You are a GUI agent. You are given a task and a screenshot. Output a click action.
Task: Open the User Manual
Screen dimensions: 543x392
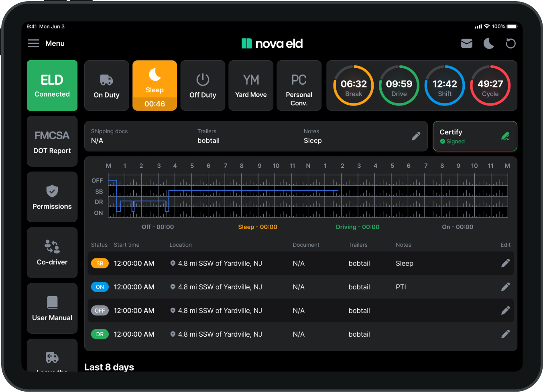[52, 309]
